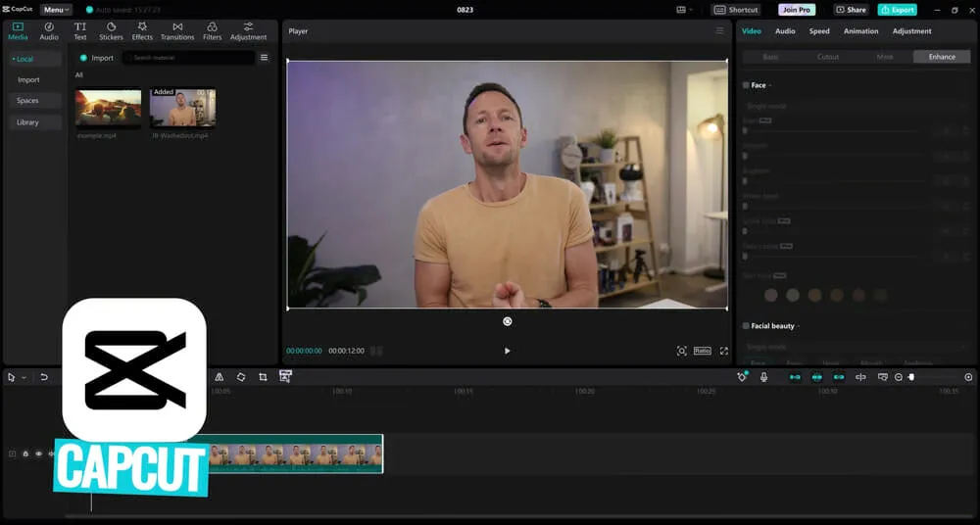Click the Export button
Screen dimensions: 980x525
click(897, 10)
